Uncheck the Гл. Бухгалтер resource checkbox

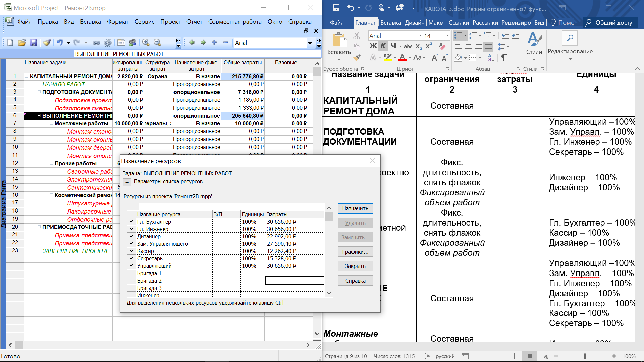pyautogui.click(x=132, y=222)
